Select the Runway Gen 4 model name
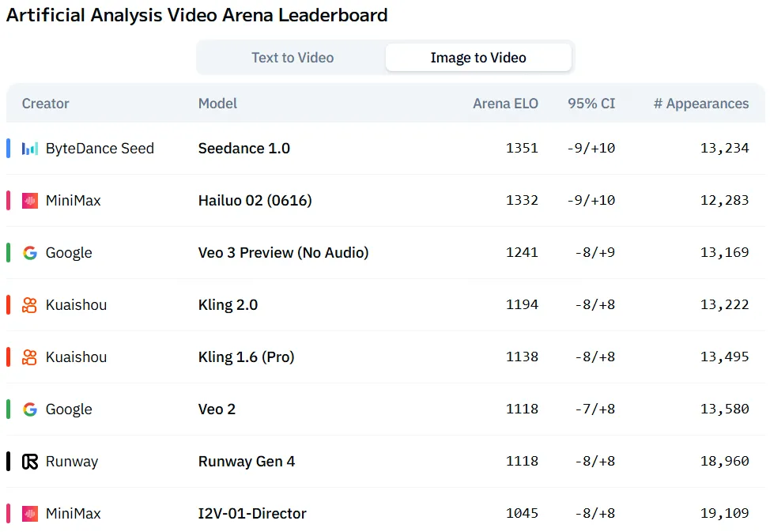 coord(246,462)
